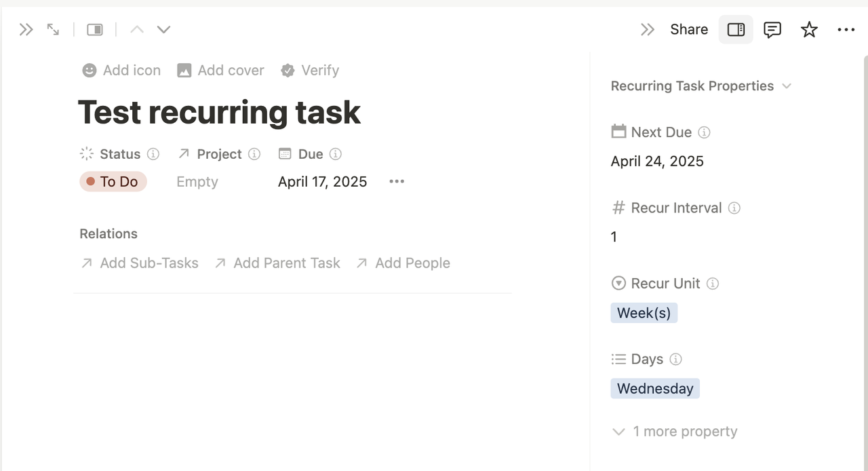Collapse the peek view with double arrows
The width and height of the screenshot is (868, 471).
[26, 29]
